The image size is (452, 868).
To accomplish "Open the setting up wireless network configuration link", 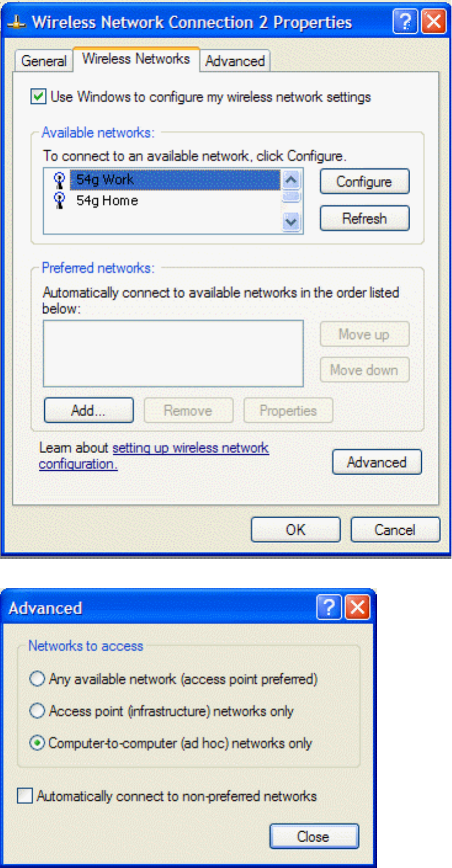I will (x=154, y=456).
